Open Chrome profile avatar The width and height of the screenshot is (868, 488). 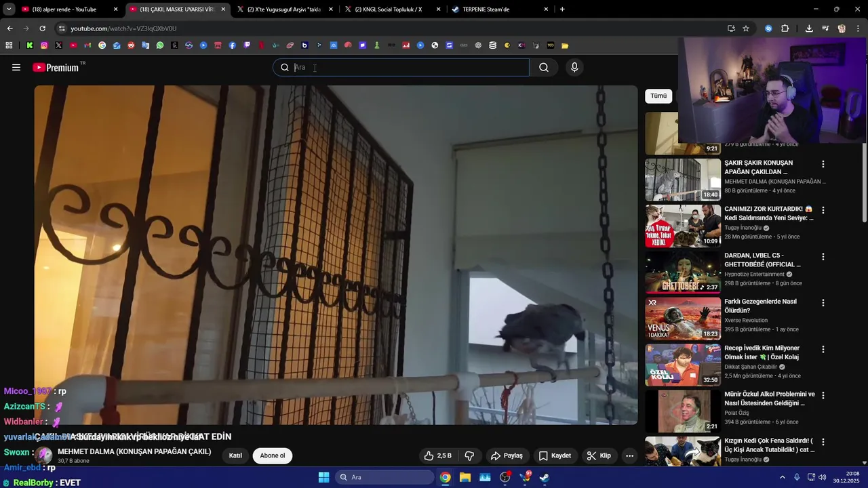click(x=842, y=28)
